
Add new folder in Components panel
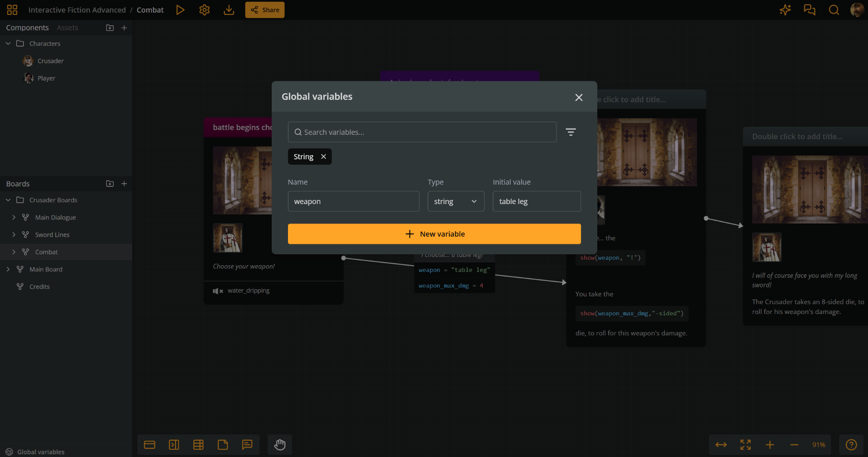[110, 28]
